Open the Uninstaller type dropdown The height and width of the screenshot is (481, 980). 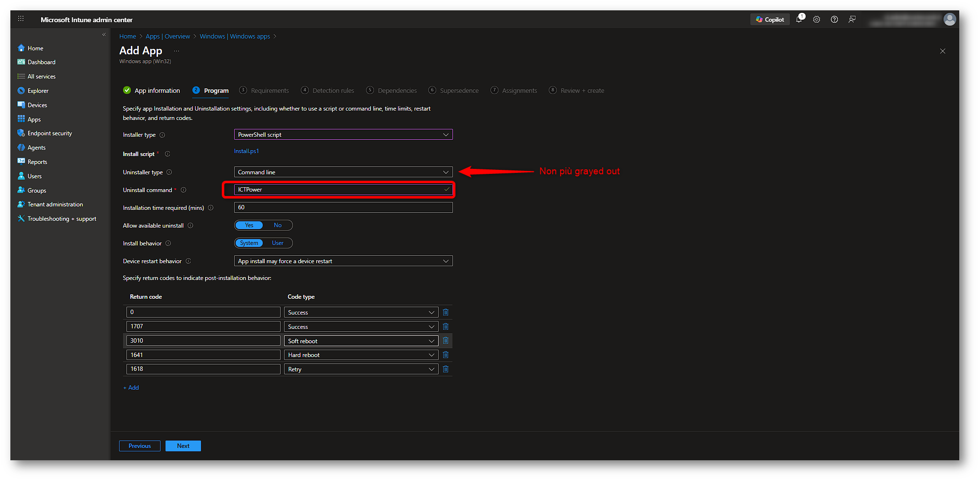tap(343, 172)
